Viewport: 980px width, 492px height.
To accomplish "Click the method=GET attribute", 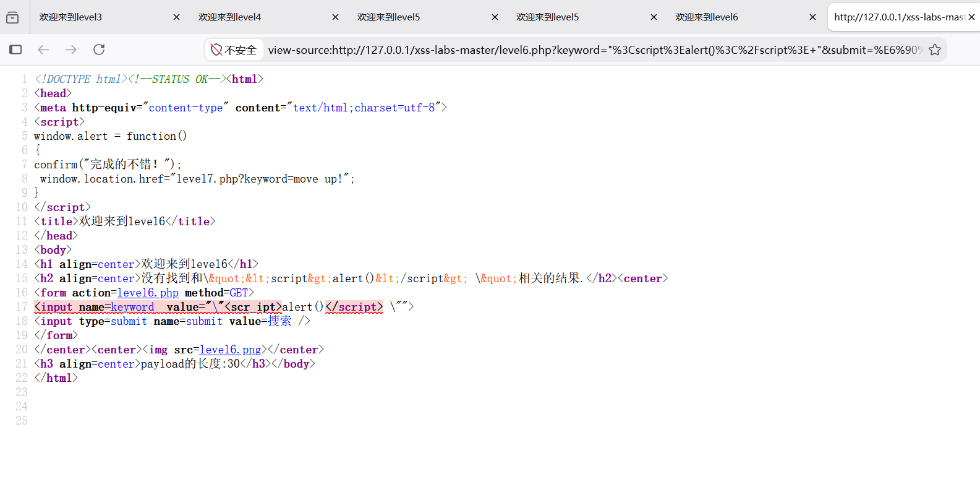I will [216, 293].
